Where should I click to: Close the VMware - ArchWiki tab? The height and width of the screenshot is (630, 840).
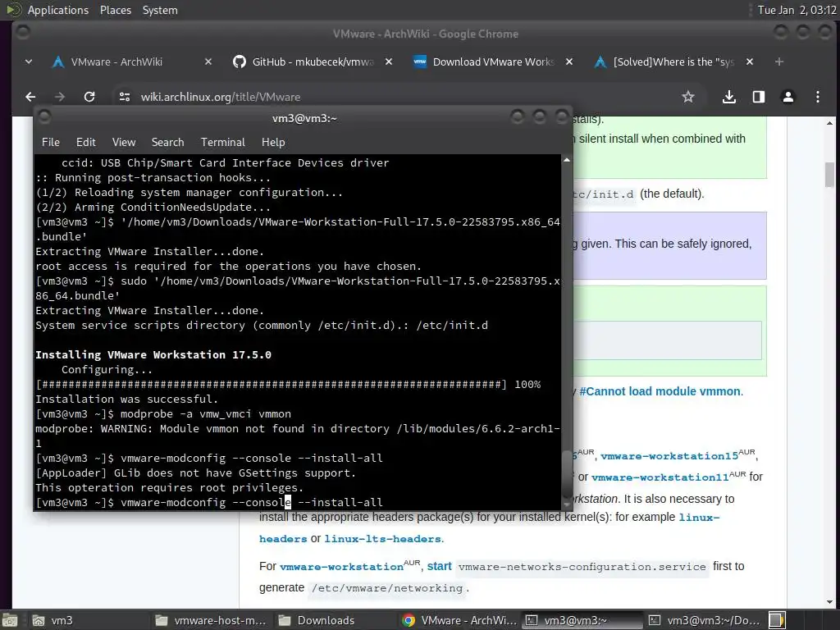click(x=208, y=62)
